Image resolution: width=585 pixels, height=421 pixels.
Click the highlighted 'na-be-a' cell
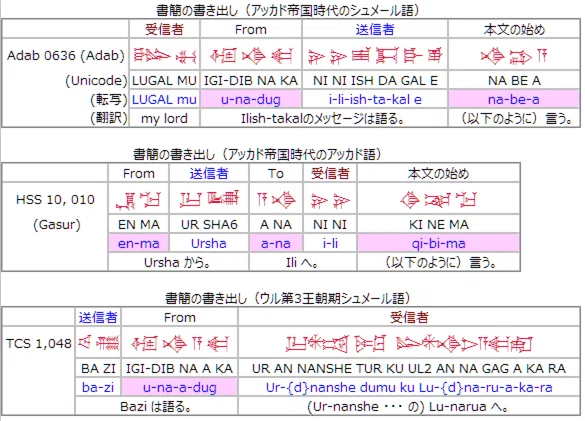pos(514,99)
